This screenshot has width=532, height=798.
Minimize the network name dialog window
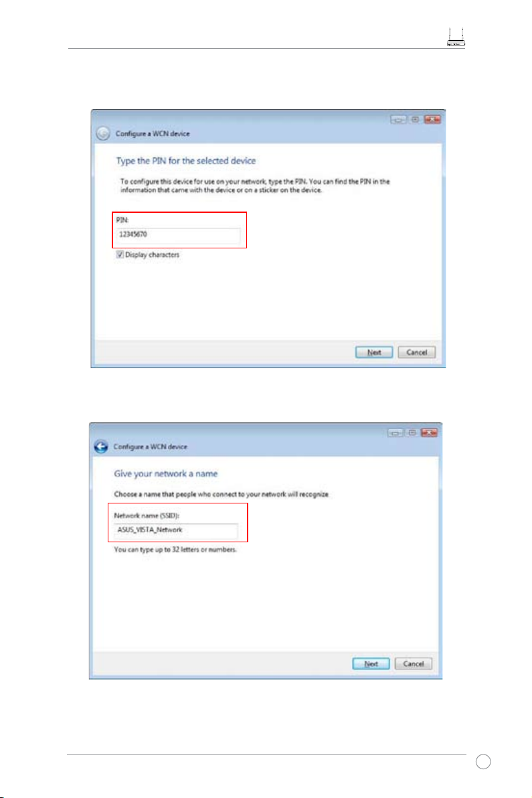coord(395,432)
